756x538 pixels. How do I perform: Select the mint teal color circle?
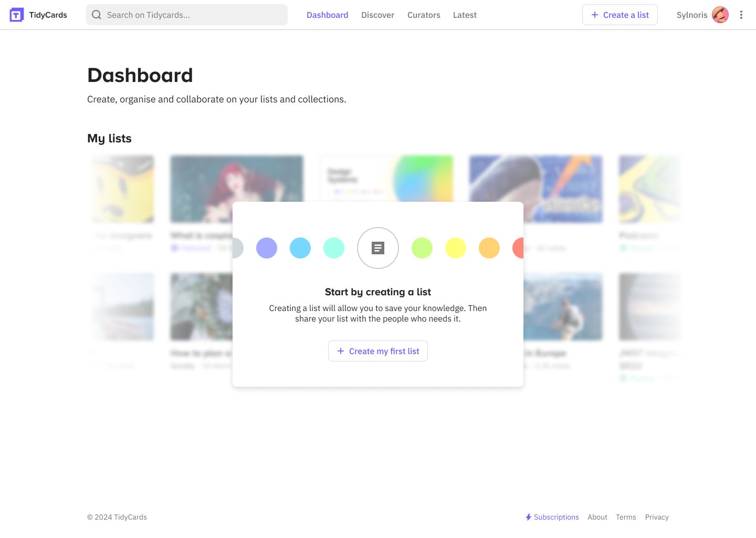click(x=334, y=248)
